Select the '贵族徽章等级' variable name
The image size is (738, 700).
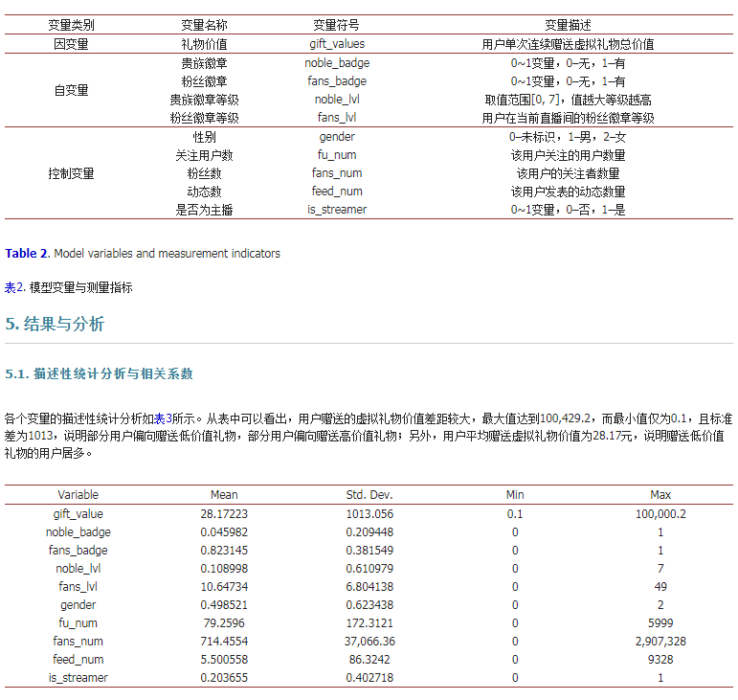[x=204, y=100]
